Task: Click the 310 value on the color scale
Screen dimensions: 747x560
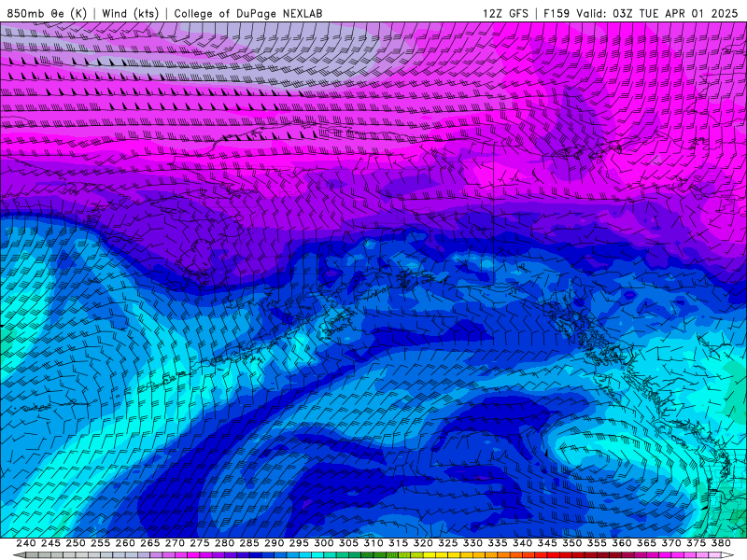Action: click(x=373, y=543)
